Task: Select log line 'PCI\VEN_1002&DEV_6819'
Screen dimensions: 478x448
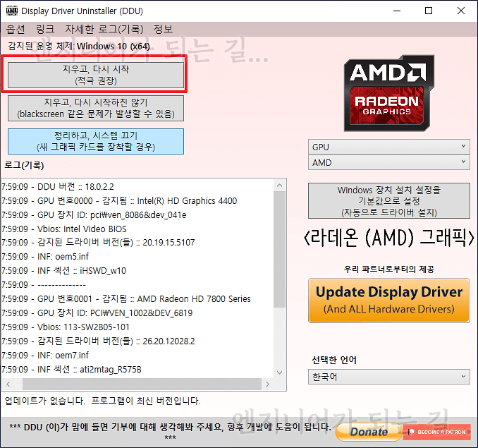Action: [97, 313]
